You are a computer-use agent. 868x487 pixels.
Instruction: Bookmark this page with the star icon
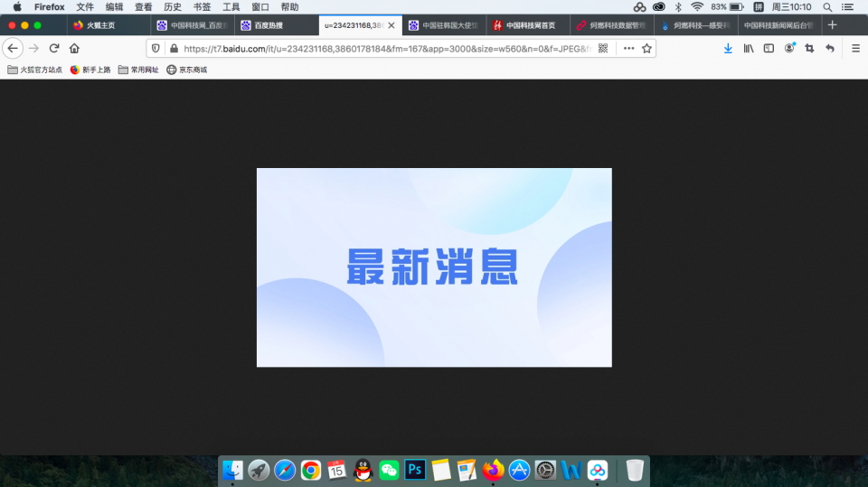[x=647, y=48]
